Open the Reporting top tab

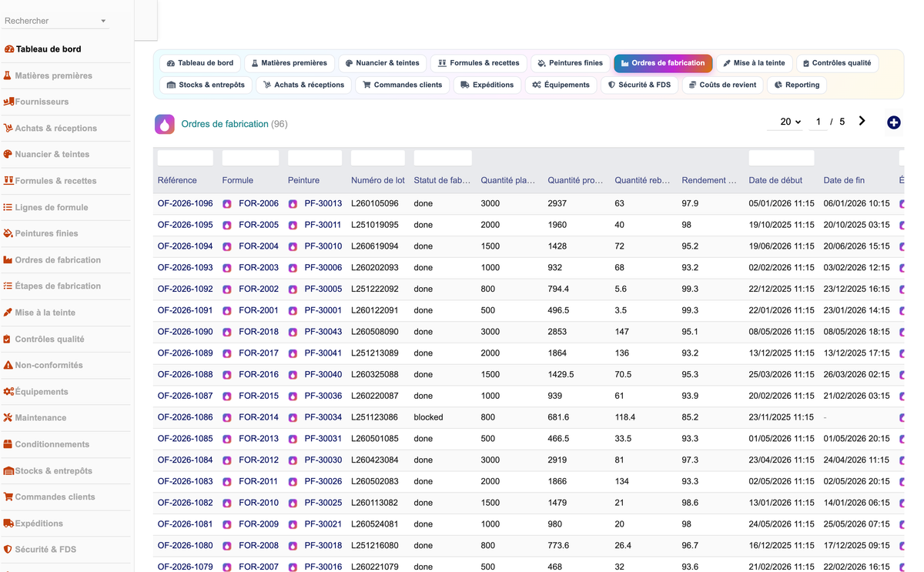point(797,85)
